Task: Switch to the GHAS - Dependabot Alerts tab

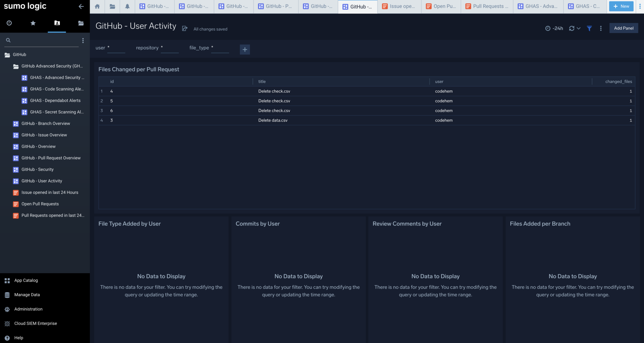Action: tap(55, 101)
